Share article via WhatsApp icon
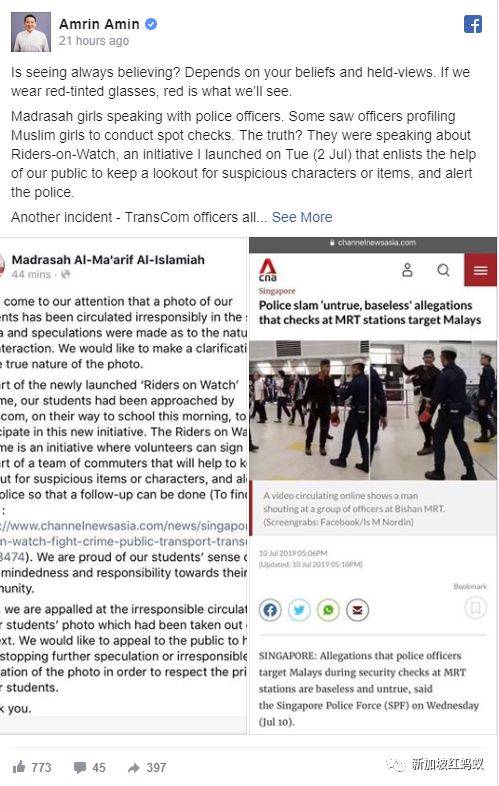Viewport: 499px width, 786px height. 328,610
